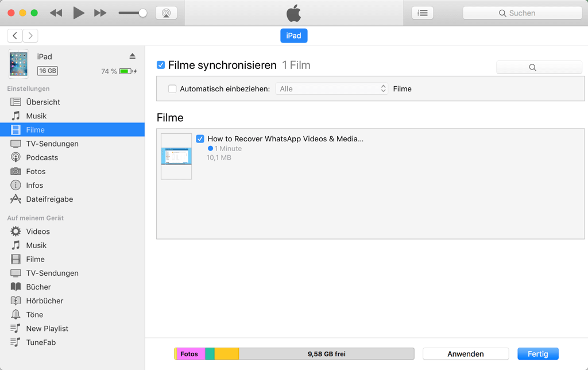Go forward with the right chevron
This screenshot has width=588, height=370.
[30, 36]
